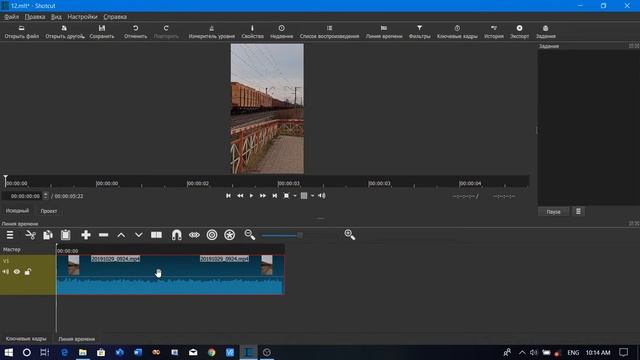Image resolution: width=640 pixels, height=360 pixels.
Task: Copy the selected clip in the timeline toolbar
Action: pyautogui.click(x=48, y=235)
